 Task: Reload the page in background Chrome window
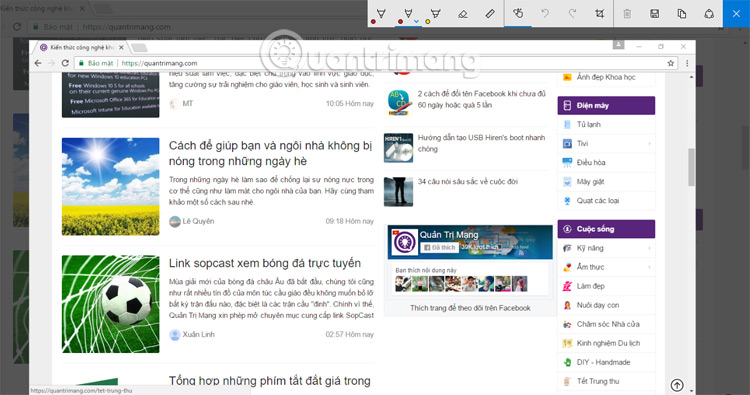tap(17, 27)
